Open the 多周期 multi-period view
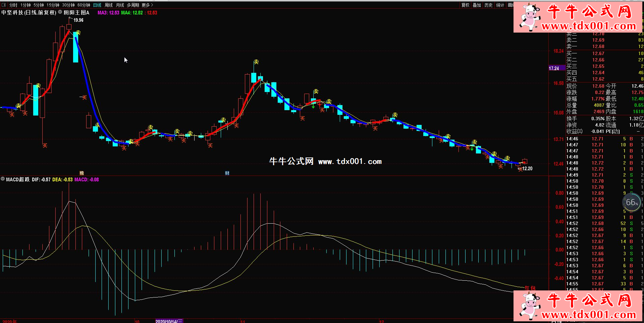The image size is (644, 323). 133,5
